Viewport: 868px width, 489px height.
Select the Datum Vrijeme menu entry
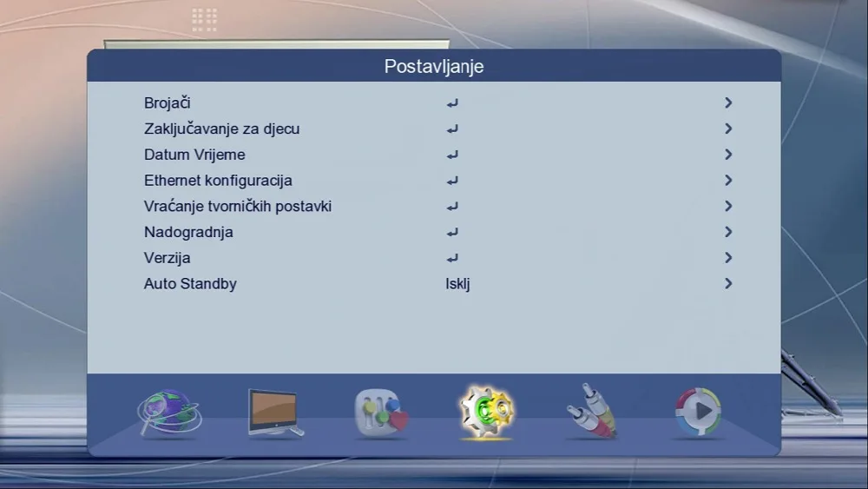click(194, 155)
